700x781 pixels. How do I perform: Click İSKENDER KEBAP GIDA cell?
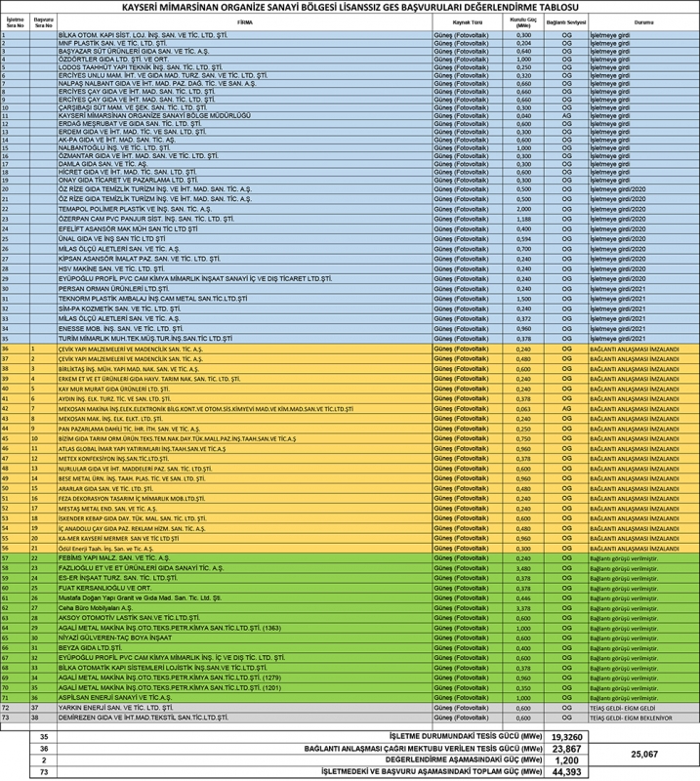click(245, 518)
